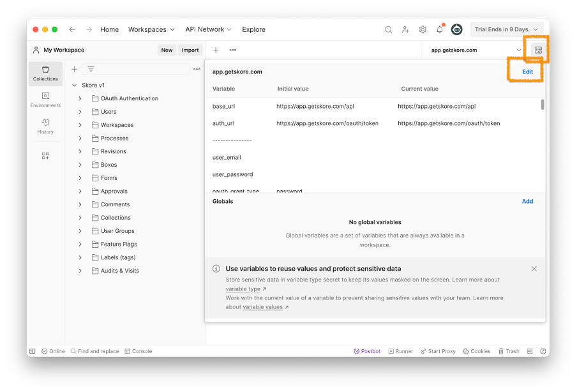
Task: Follow the variable type link
Action: pyautogui.click(x=243, y=289)
